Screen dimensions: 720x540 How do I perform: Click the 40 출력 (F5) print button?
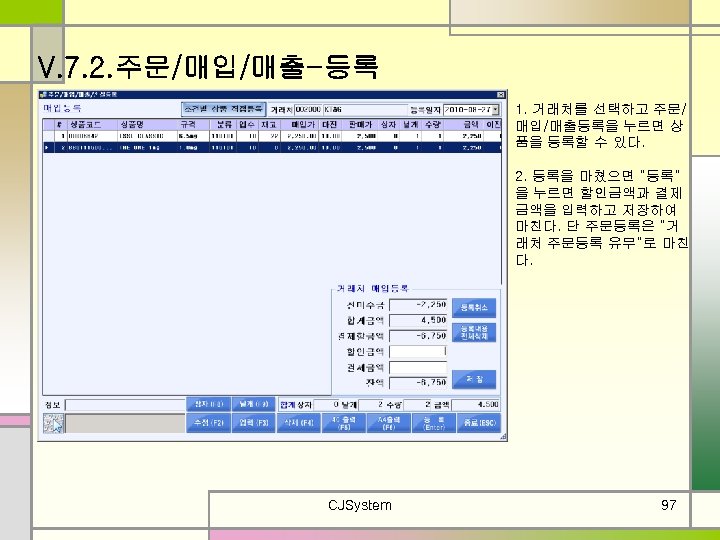343,423
